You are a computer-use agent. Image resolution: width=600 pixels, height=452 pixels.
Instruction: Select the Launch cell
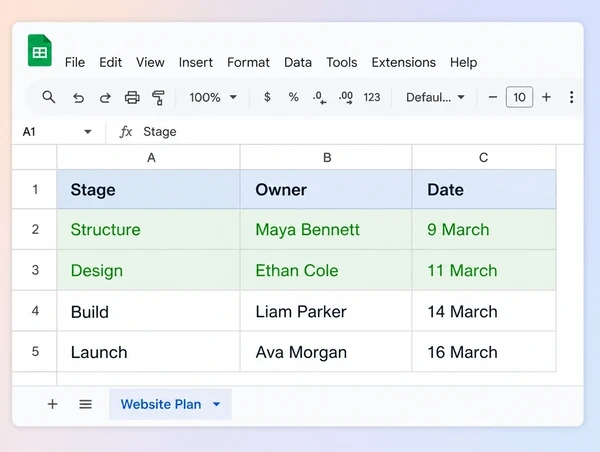tap(148, 351)
